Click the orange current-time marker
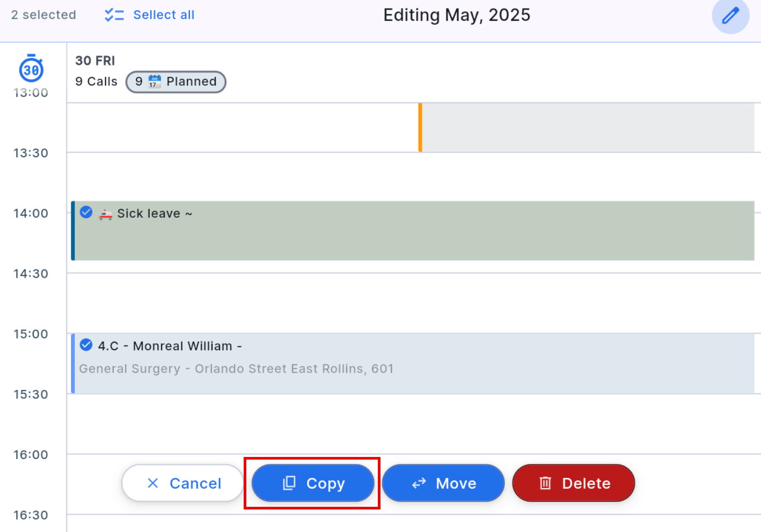Screen dimensions: 761x532 point(420,128)
